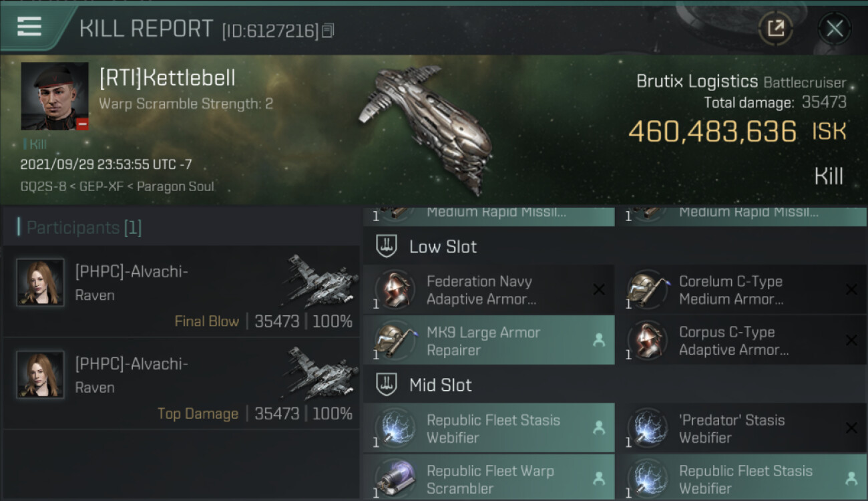Close the kill report window
The height and width of the screenshot is (501, 868).
pos(834,28)
